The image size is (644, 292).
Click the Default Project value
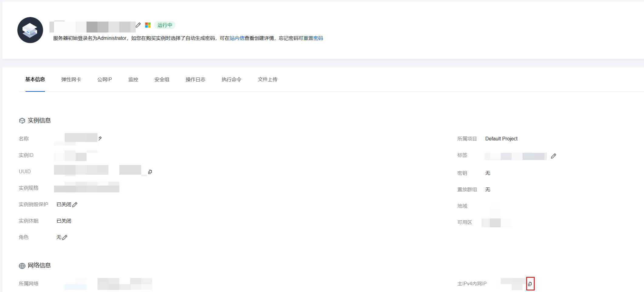pyautogui.click(x=501, y=139)
